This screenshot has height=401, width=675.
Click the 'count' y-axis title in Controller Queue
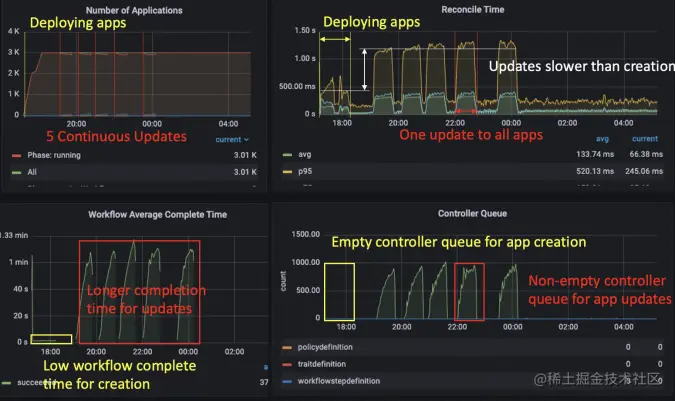pos(283,281)
